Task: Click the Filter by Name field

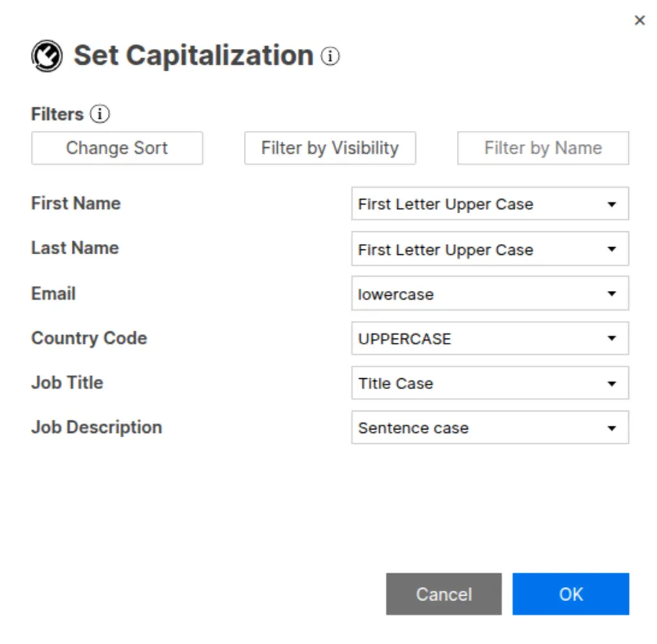Action: pos(543,148)
